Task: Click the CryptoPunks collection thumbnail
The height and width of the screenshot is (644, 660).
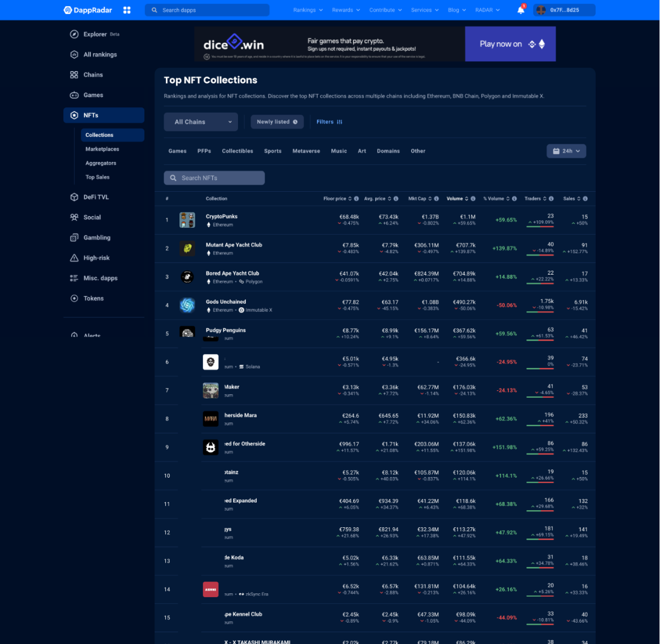Action: [x=187, y=220]
